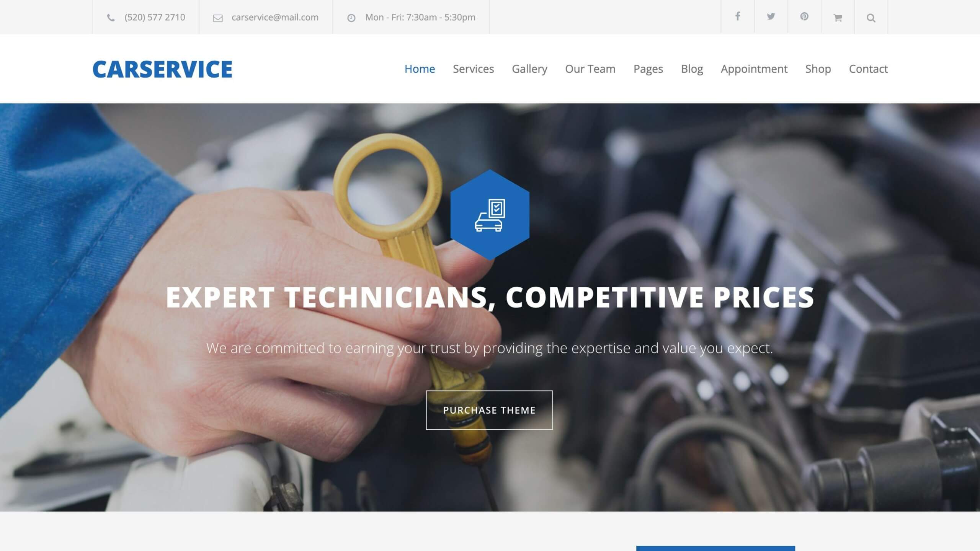
Task: Click the business hours clock icon
Action: point(351,18)
